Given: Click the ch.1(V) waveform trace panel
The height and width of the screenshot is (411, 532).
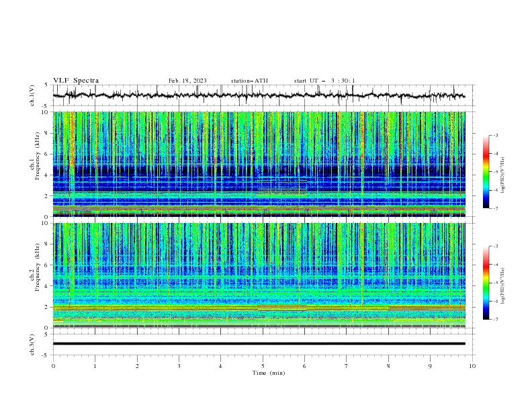Looking at the screenshot, I should pyautogui.click(x=264, y=95).
